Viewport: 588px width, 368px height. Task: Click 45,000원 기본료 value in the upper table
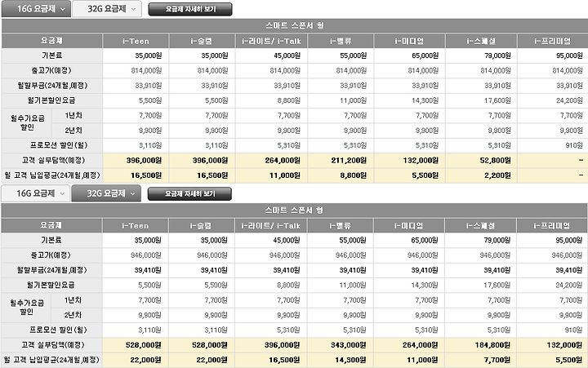287,55
